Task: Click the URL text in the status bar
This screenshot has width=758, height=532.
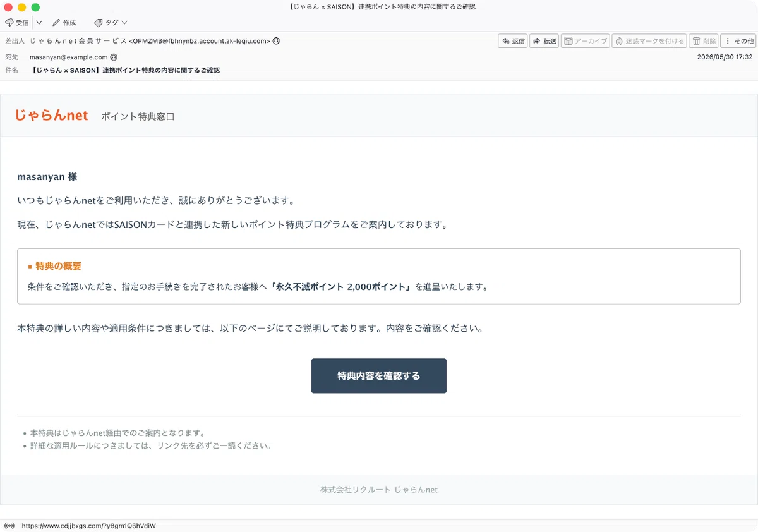Action: click(x=88, y=526)
